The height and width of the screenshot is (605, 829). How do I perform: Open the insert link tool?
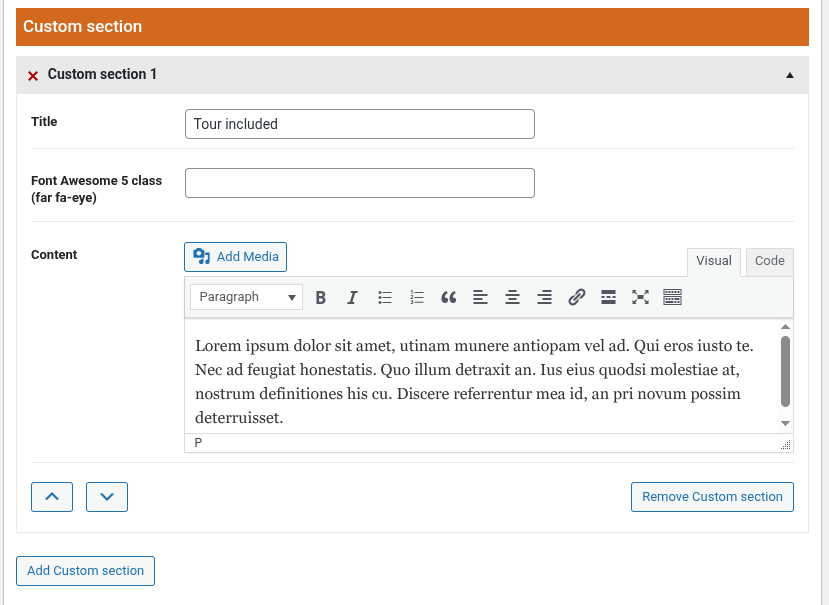coord(576,297)
